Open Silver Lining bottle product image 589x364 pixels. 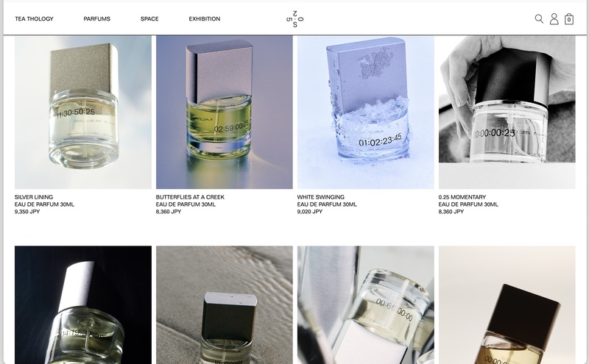[83, 113]
